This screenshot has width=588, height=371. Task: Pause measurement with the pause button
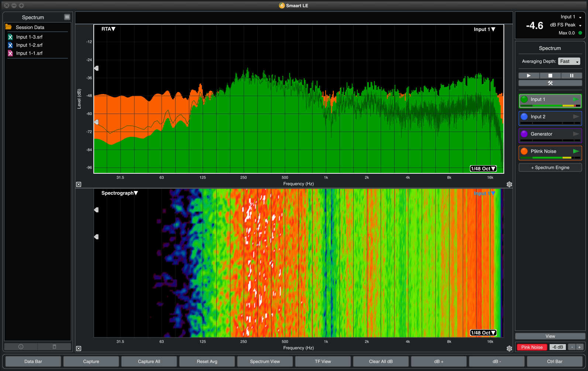click(572, 76)
